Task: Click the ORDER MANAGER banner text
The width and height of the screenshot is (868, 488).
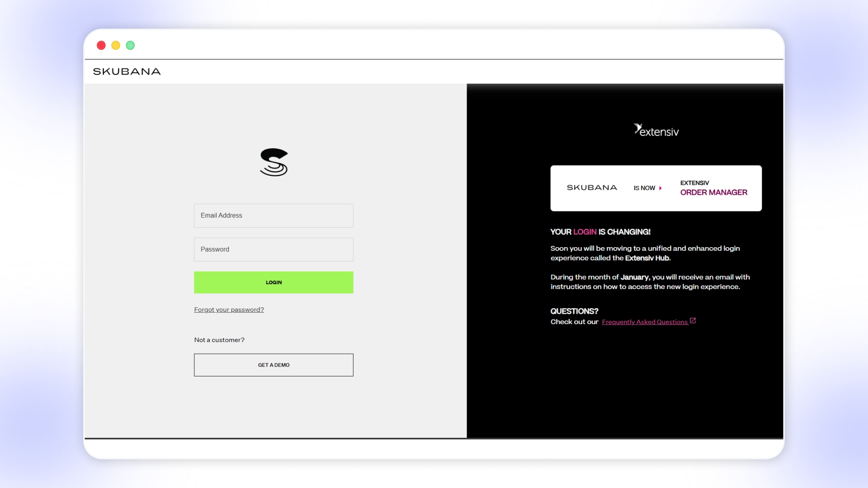Action: point(713,192)
